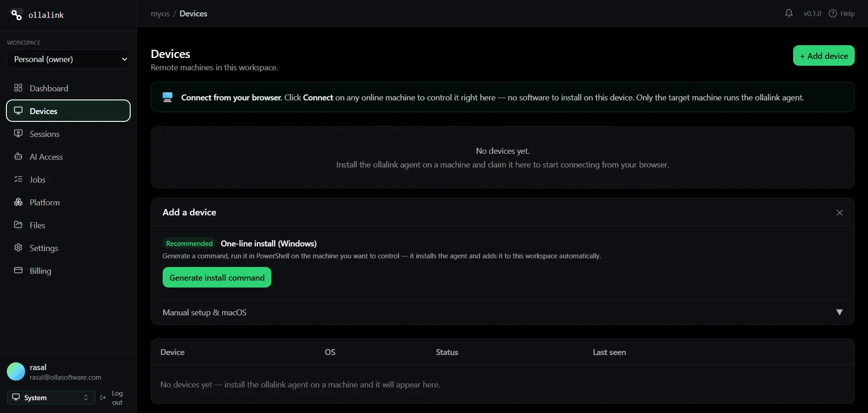Viewport: 868px width, 413px height.
Task: Click the + Add device button
Action: pyautogui.click(x=824, y=56)
